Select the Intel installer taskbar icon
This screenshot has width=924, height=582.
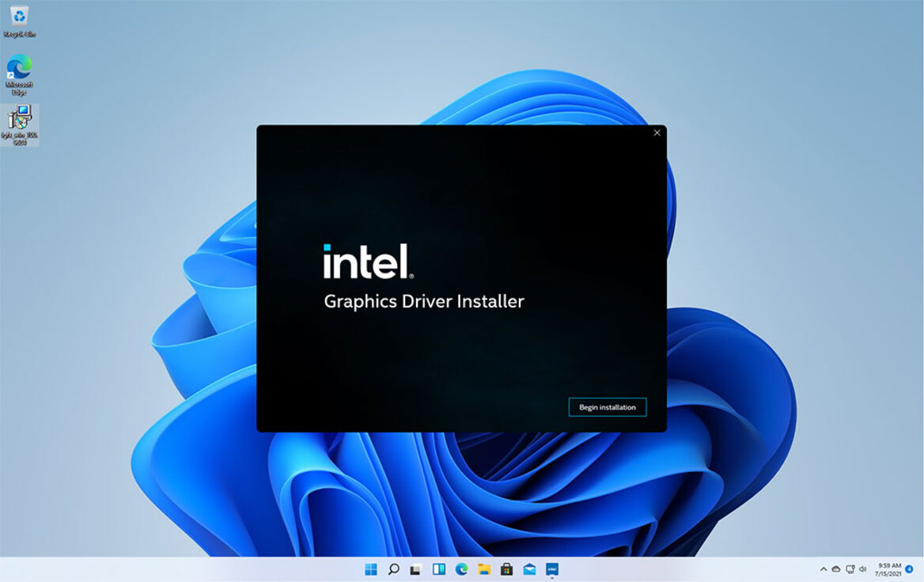(552, 569)
